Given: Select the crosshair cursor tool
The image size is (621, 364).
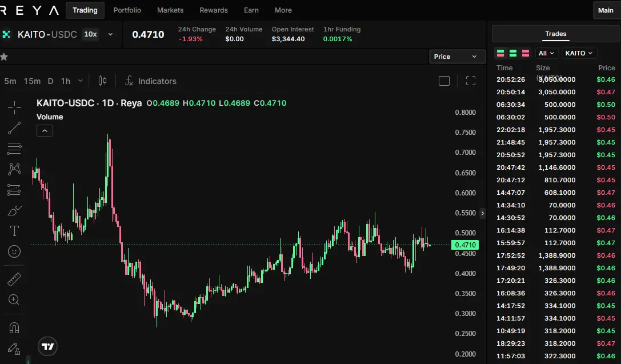Looking at the screenshot, I should 14,107.
